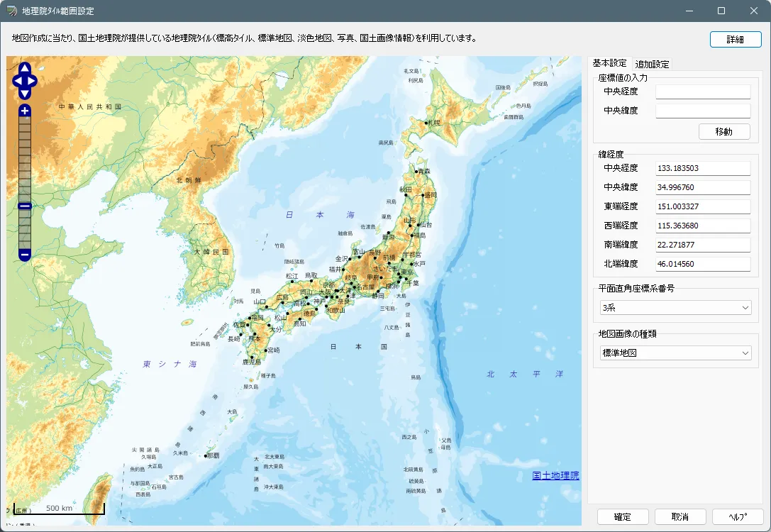Click the zoom slider handle on map
The width and height of the screenshot is (771, 532).
pos(25,206)
